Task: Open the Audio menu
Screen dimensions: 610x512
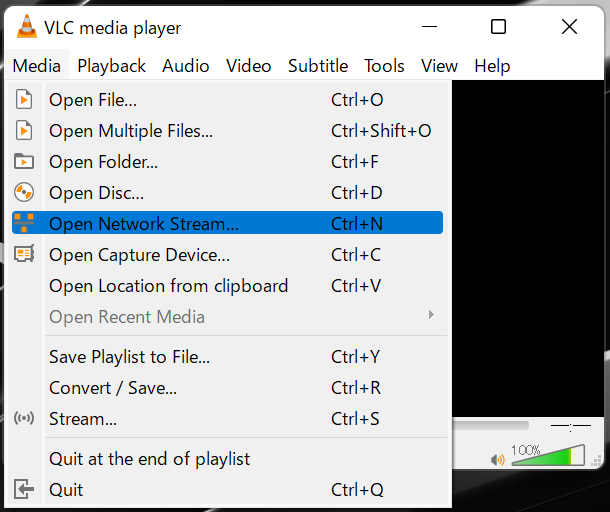Action: coord(185,66)
